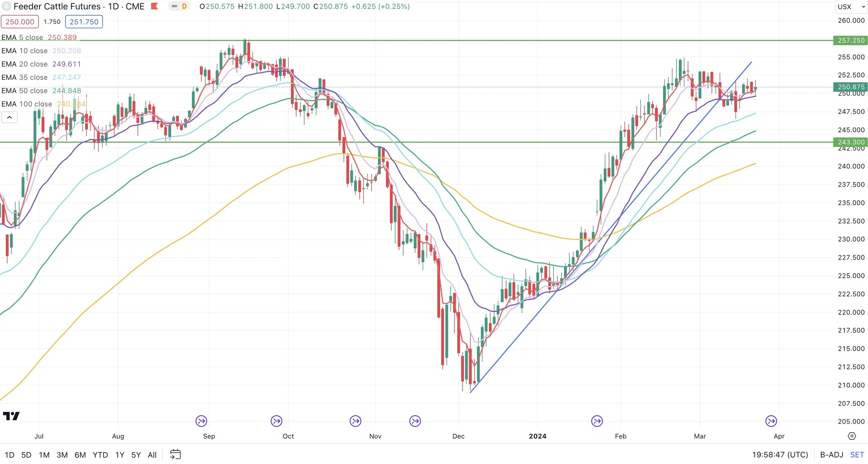The height and width of the screenshot is (464, 868).
Task: Toggle SET settlement price option
Action: pos(857,455)
